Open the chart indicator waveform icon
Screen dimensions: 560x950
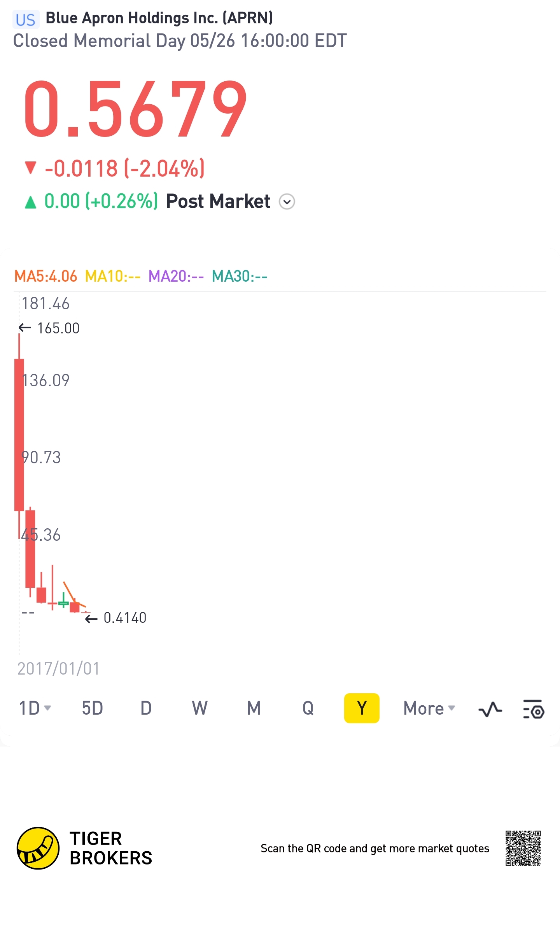tap(490, 709)
